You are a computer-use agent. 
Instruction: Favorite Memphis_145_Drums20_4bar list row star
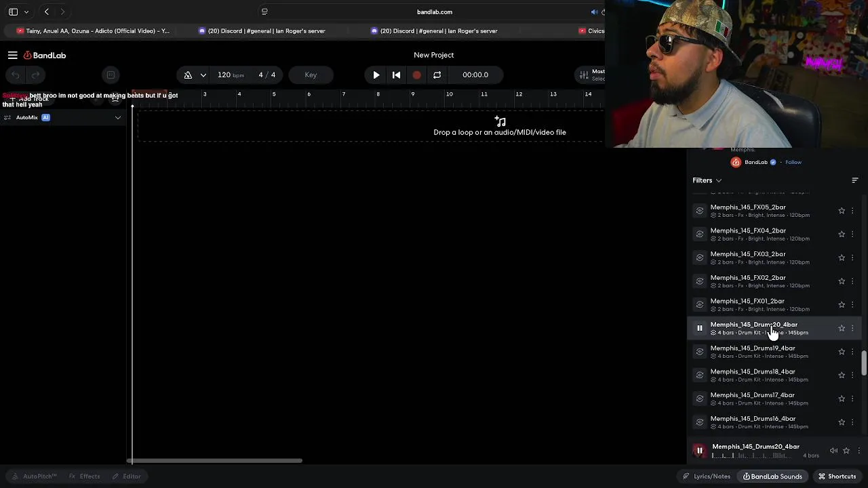pos(842,328)
